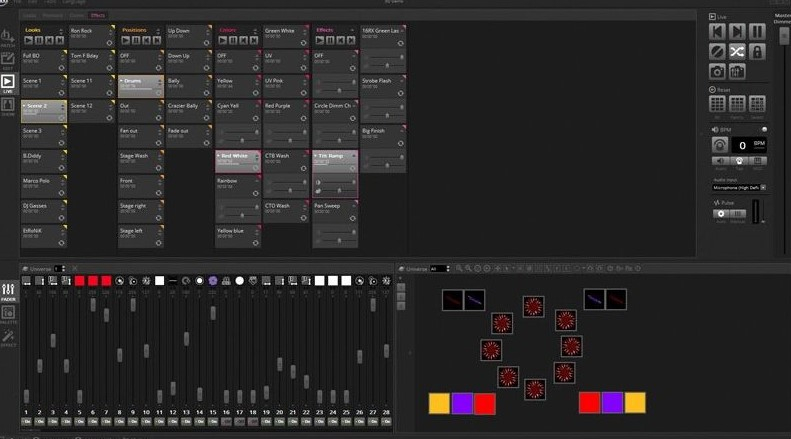Screen dimensions: 791x439
Task: Open the Universe dropdown in the fixture view
Action: click(437, 269)
